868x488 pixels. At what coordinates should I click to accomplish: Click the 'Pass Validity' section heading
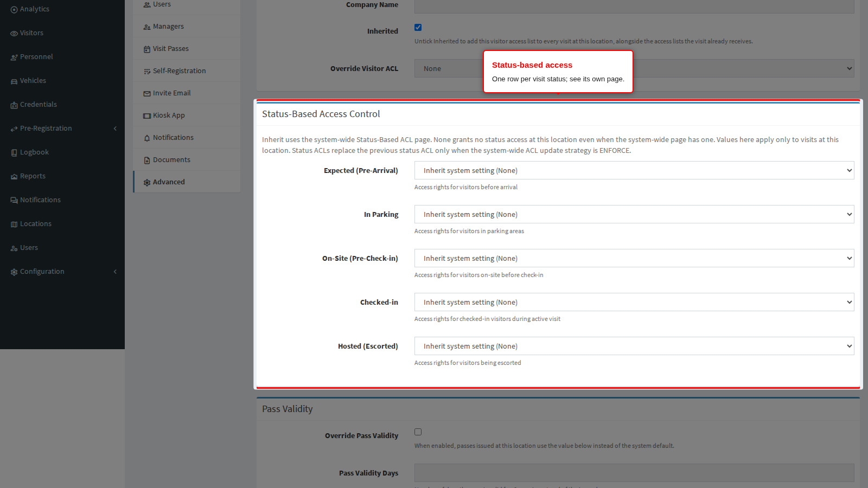[288, 409]
